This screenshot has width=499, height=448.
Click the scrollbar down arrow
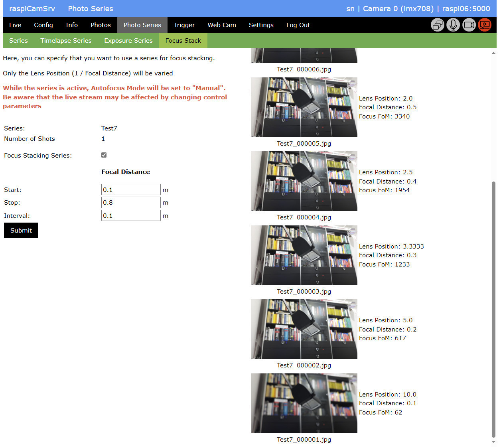click(493, 442)
